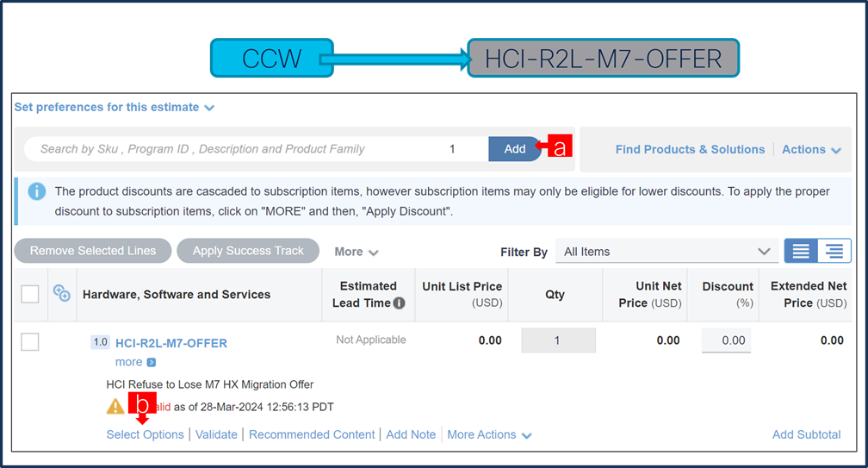Click the Add button beside search field

pyautogui.click(x=514, y=149)
